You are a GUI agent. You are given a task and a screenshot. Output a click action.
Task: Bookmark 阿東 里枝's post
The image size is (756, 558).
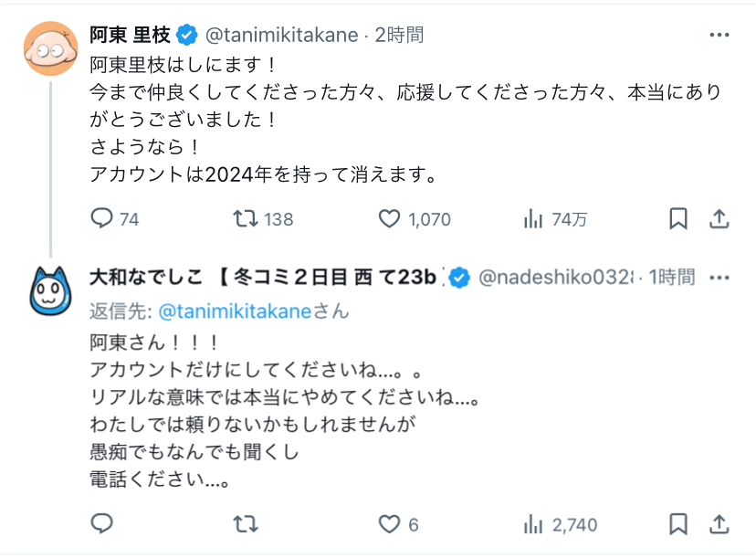pos(678,219)
